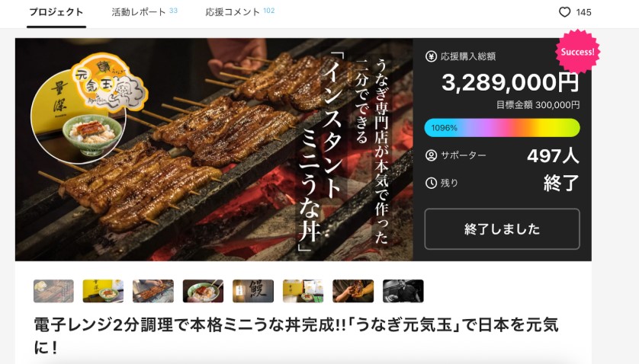Click the main eel skewers banner image
Viewport: 639px width, 364px height.
(x=214, y=149)
